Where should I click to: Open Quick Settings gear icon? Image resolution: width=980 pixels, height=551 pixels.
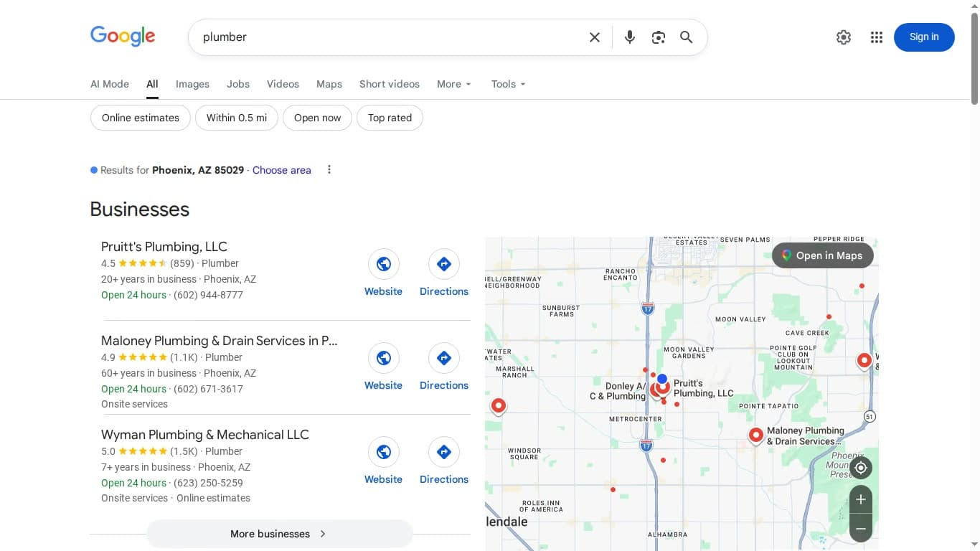(844, 37)
